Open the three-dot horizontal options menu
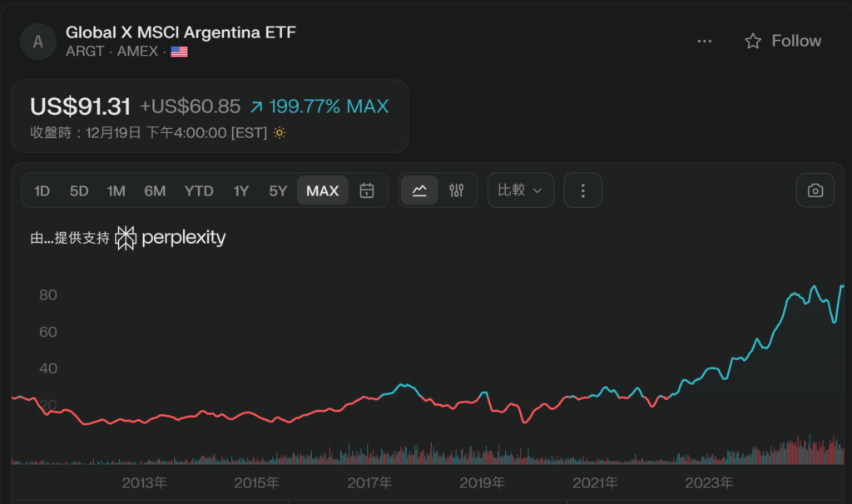The height and width of the screenshot is (504, 852). tap(705, 41)
